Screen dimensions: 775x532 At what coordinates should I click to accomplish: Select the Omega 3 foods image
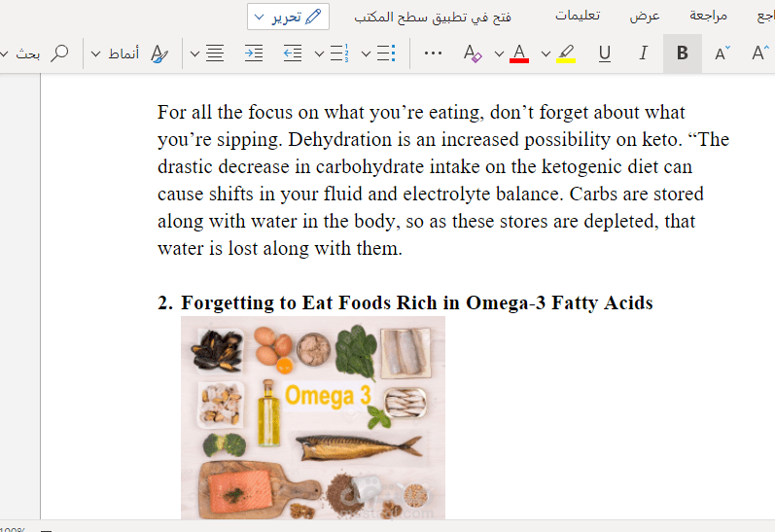coord(313,418)
